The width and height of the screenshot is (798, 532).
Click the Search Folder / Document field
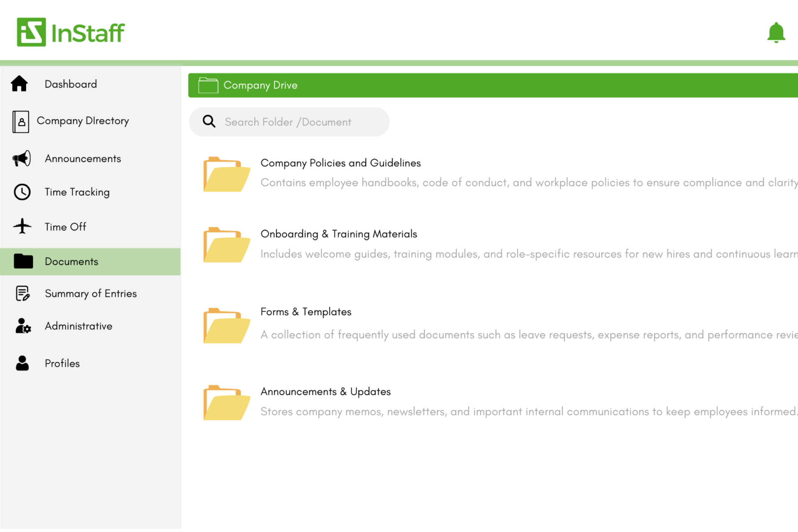coord(289,122)
